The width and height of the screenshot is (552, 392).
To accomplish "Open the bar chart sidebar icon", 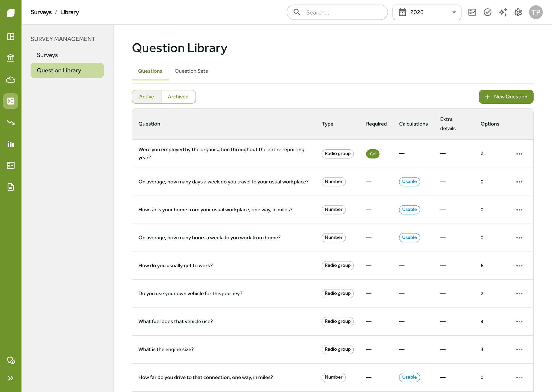I will [11, 144].
